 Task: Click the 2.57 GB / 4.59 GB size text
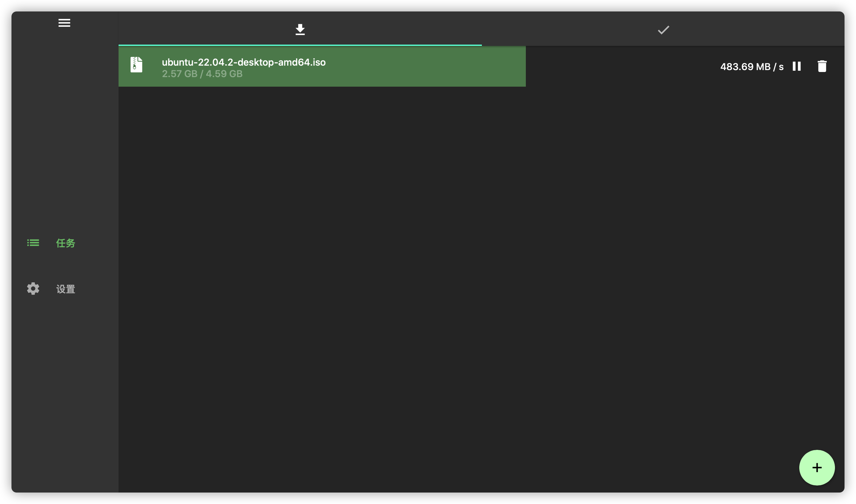(x=202, y=74)
